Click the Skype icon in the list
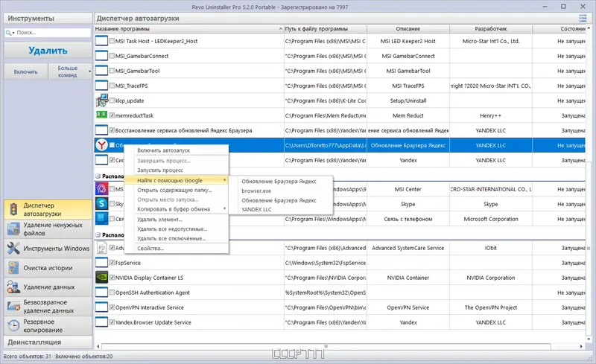 pyautogui.click(x=101, y=204)
